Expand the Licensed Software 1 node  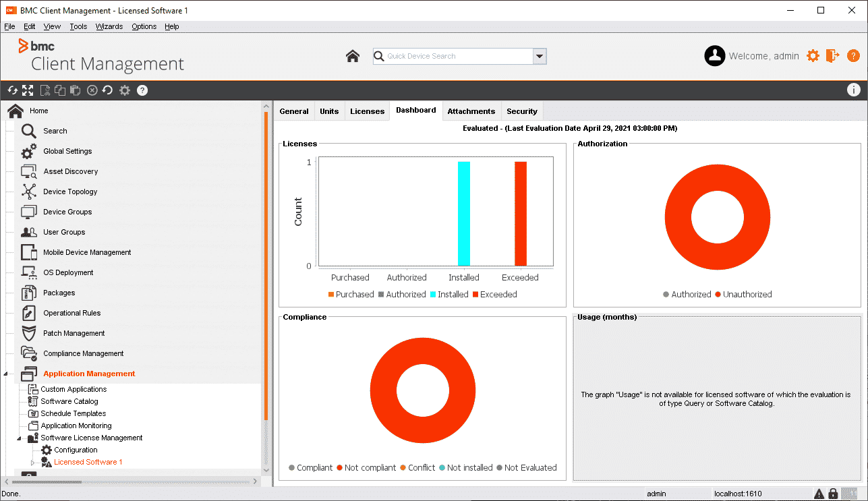click(x=33, y=463)
